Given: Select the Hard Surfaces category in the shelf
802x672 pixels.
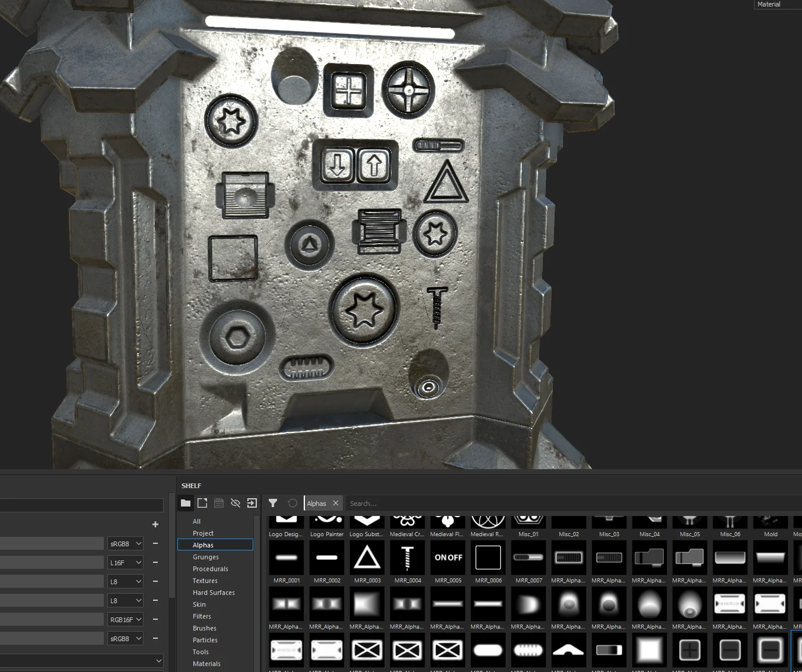Looking at the screenshot, I should pyautogui.click(x=214, y=593).
